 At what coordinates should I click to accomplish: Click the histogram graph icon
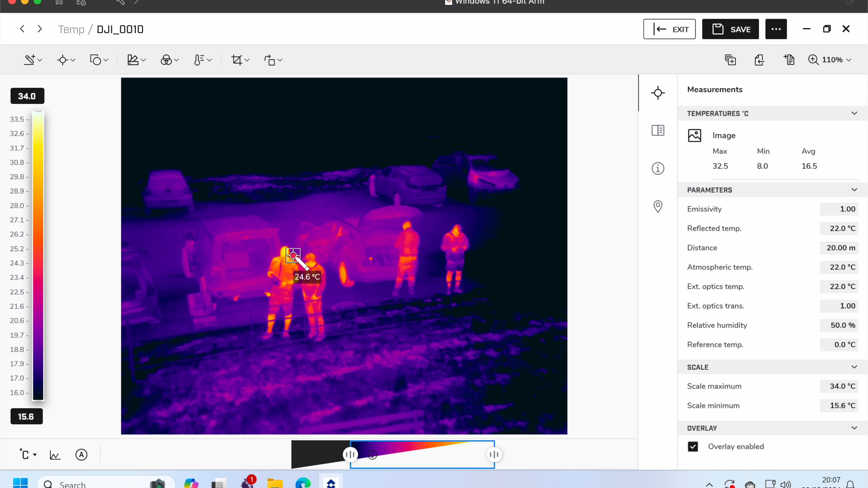click(x=54, y=455)
